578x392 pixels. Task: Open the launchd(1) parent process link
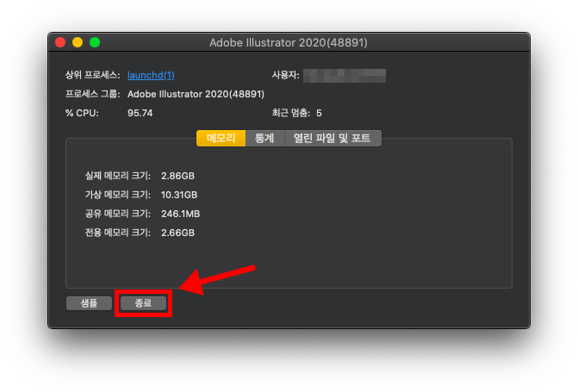[151, 75]
